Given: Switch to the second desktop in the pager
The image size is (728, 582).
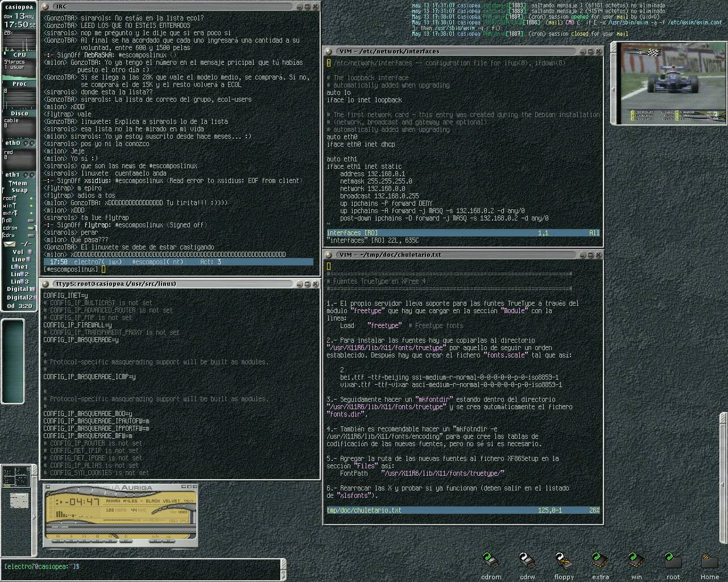Looking at the screenshot, I should click(16, 500).
